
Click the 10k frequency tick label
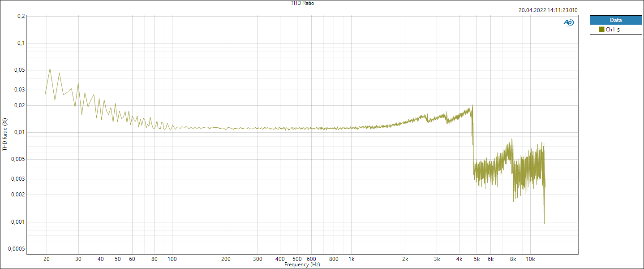point(530,259)
